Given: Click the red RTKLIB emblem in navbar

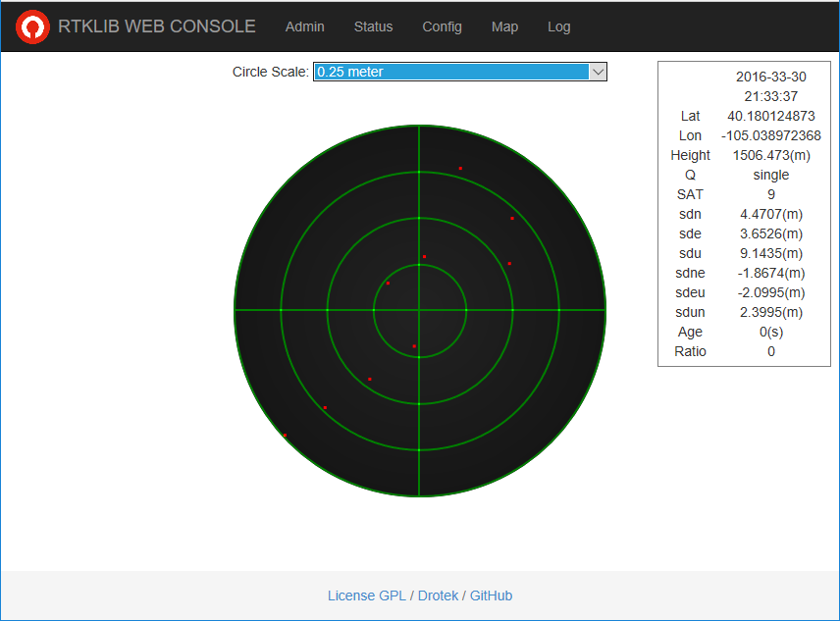Looking at the screenshot, I should (x=32, y=26).
